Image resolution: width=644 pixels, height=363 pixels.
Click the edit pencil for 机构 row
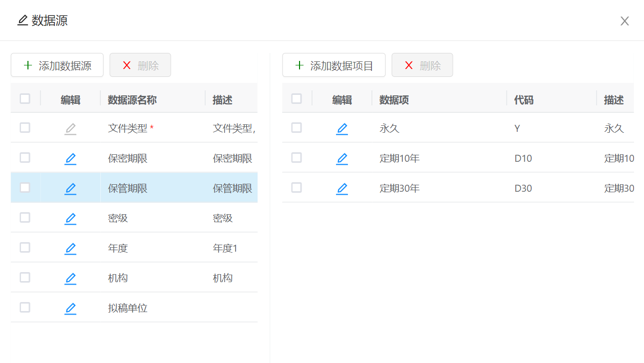(70, 279)
